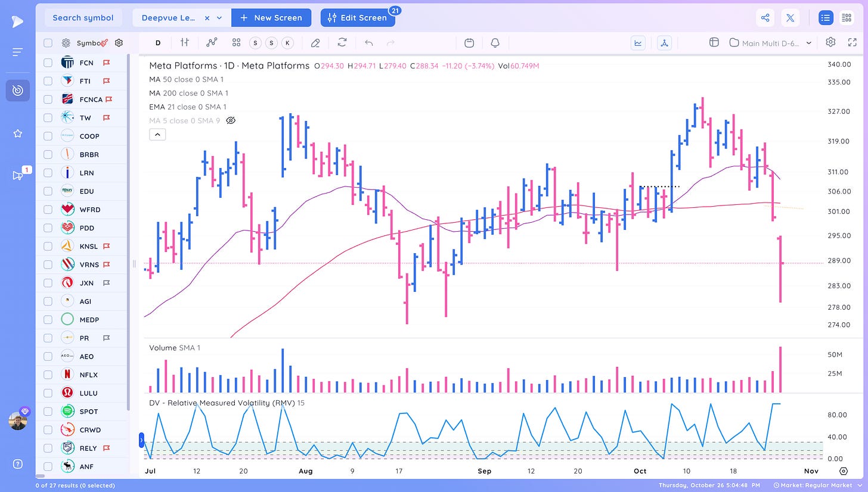This screenshot has width=868, height=492.
Task: Toggle the line chart panel icon
Action: pos(638,42)
